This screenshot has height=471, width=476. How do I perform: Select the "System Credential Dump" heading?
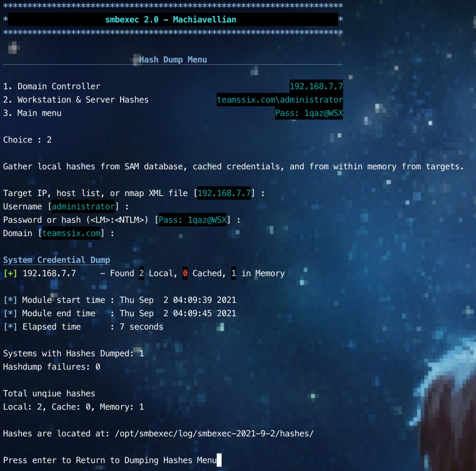(57, 260)
